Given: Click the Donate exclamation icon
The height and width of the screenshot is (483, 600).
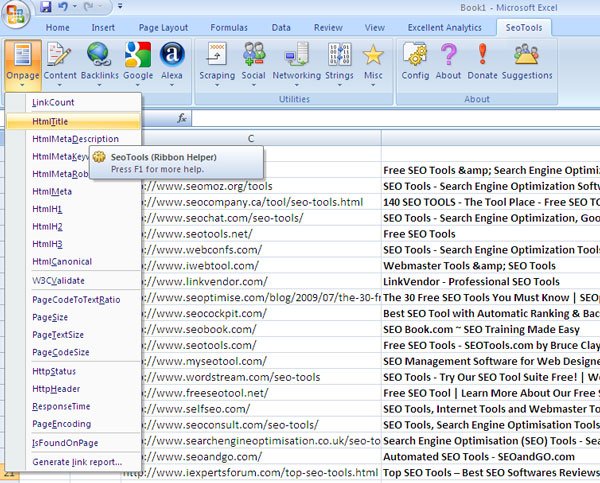Looking at the screenshot, I should coord(483,54).
